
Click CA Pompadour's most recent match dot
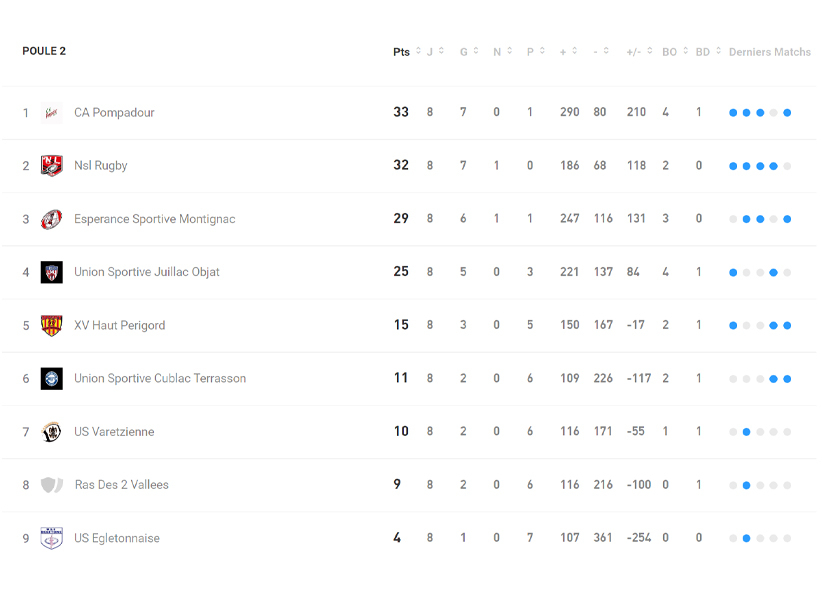tap(787, 113)
